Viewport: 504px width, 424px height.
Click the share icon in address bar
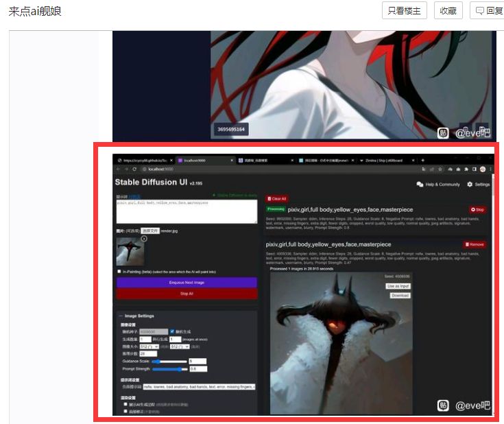pos(432,169)
